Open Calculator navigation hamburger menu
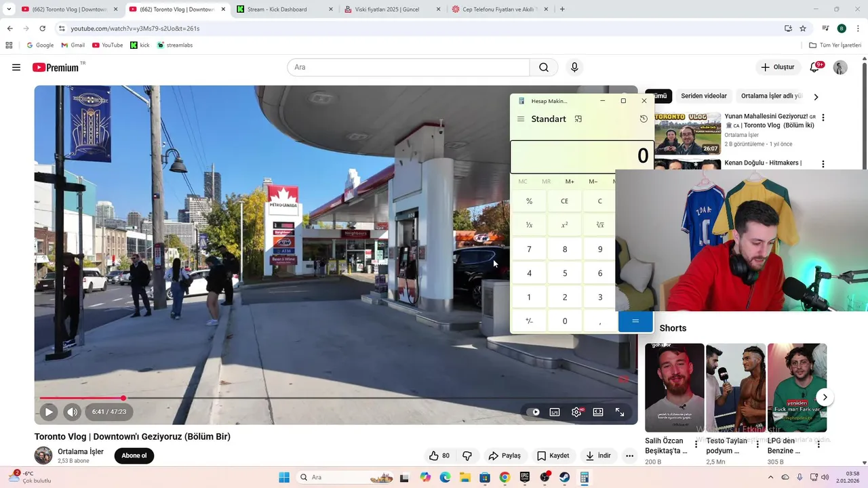 coord(521,119)
